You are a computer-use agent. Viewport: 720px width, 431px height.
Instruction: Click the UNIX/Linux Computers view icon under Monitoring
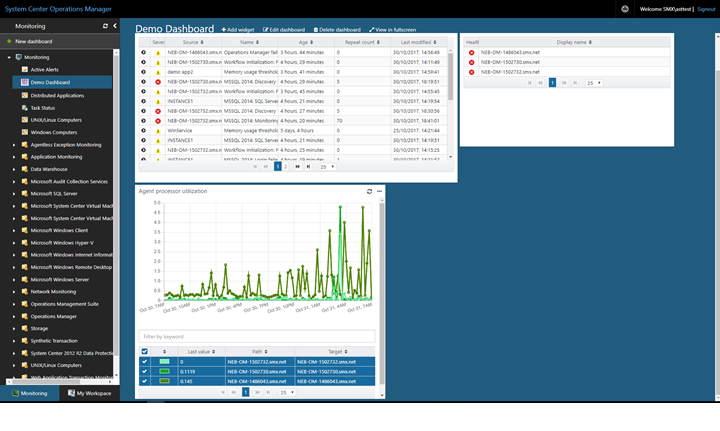tap(25, 120)
